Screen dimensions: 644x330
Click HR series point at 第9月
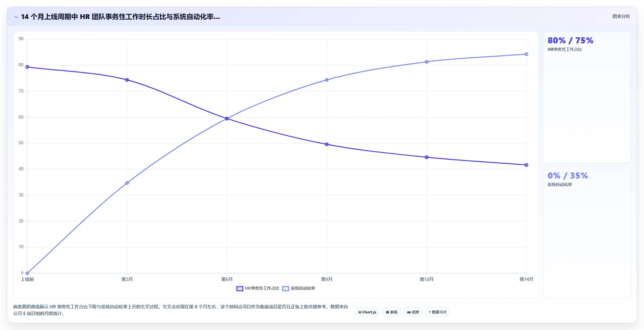(327, 144)
